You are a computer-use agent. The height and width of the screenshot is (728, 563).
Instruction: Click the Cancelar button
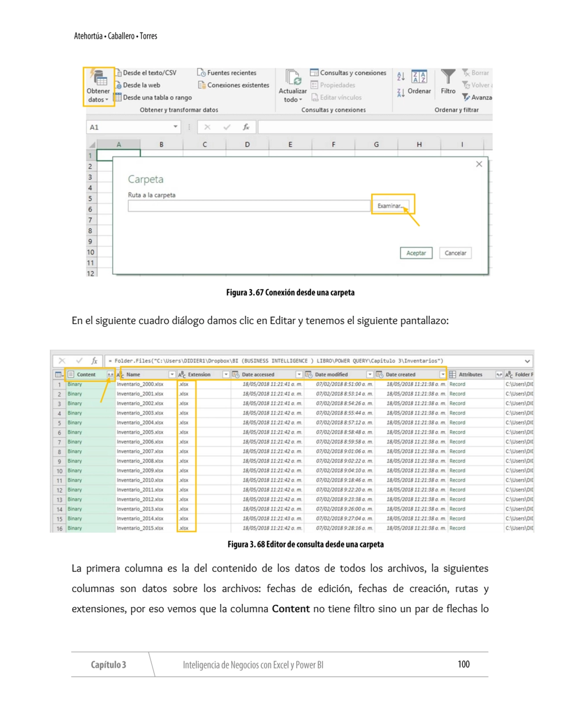(455, 253)
